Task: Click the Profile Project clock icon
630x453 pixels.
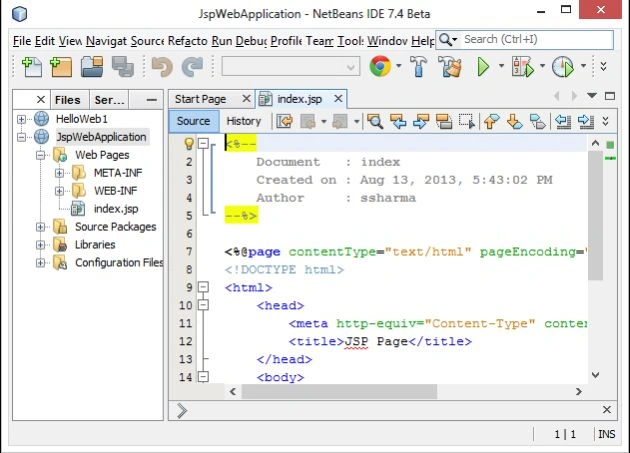Action: (x=562, y=66)
